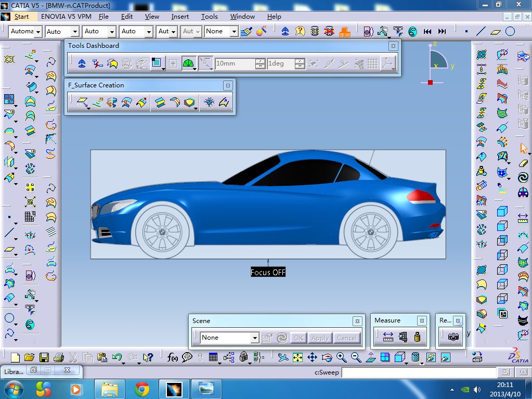The image size is (532, 399).
Task: Click the Circle tool icon in the top toolbar
Action: point(510,31)
